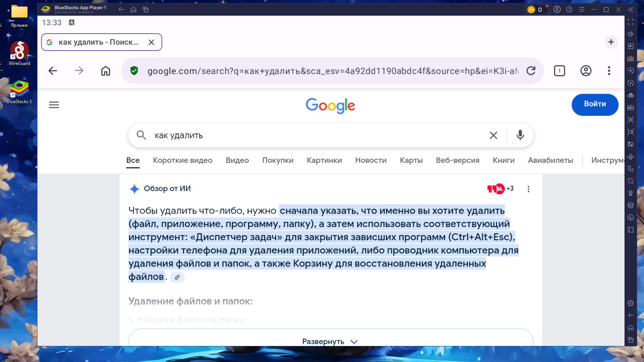This screenshot has height=362, width=644.
Task: Clear search text with the X icon
Action: coord(493,135)
